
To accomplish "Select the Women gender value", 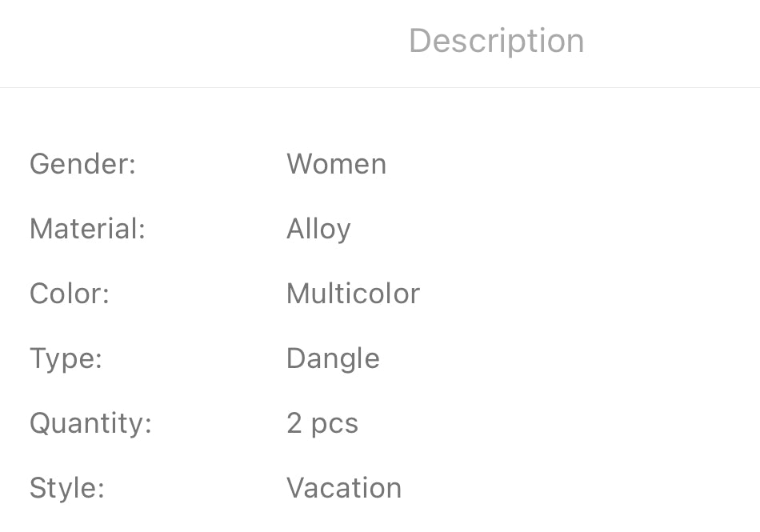I will pyautogui.click(x=336, y=164).
